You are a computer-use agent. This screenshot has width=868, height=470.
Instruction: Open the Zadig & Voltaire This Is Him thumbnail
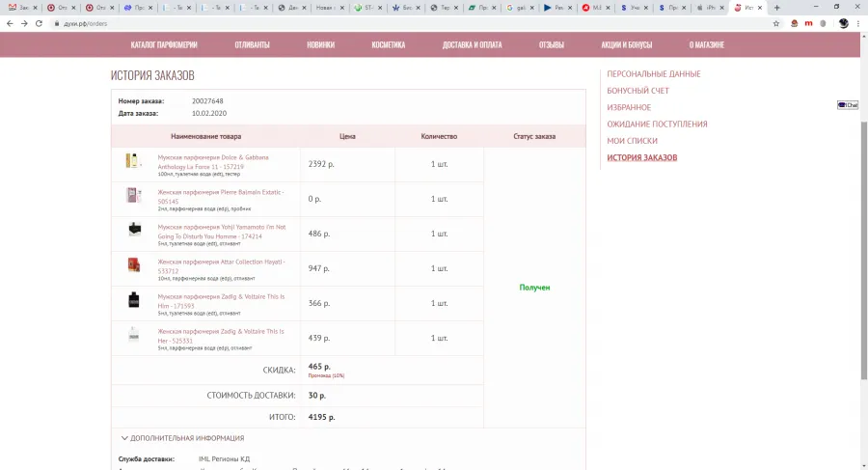click(x=134, y=300)
